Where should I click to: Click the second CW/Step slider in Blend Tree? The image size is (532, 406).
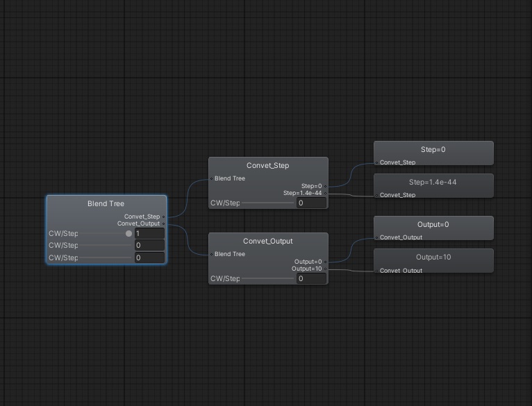tap(106, 245)
